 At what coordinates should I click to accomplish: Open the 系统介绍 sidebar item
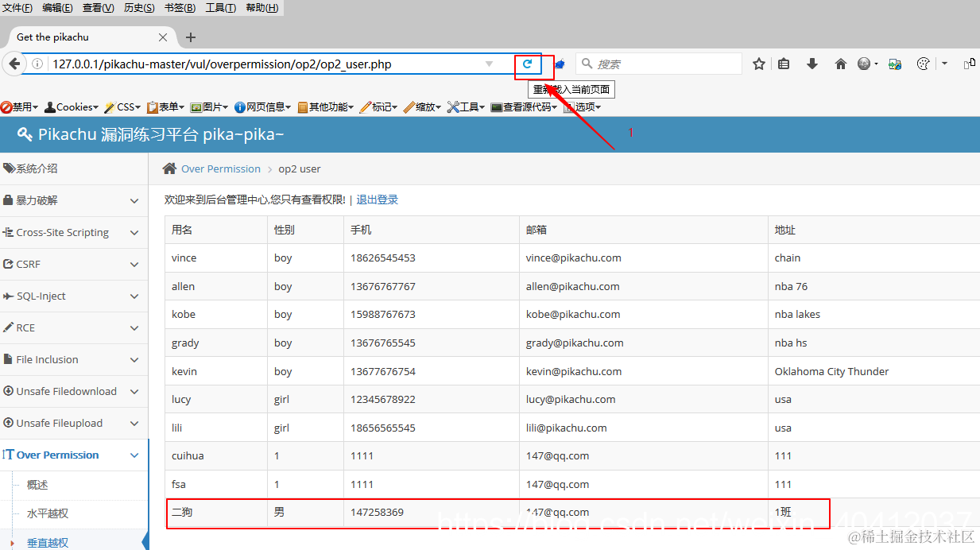click(x=74, y=168)
